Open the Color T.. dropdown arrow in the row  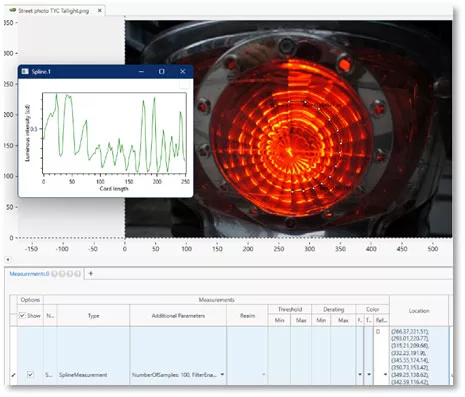coord(369,374)
